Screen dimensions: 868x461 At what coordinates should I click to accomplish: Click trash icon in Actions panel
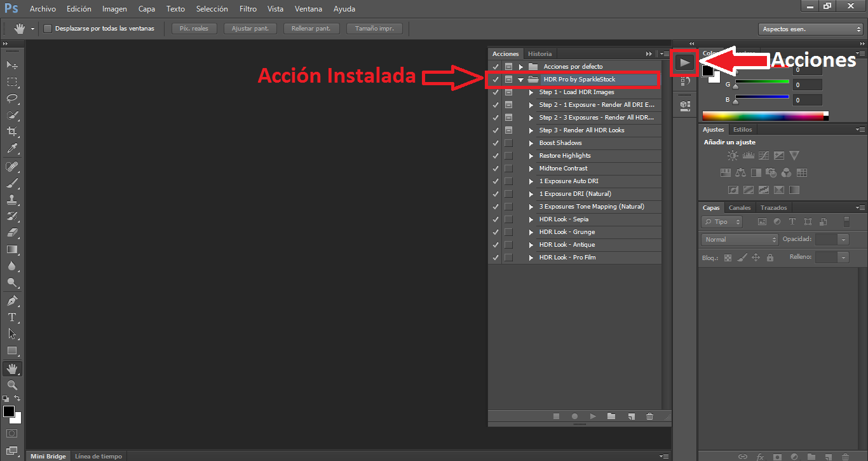click(x=649, y=416)
